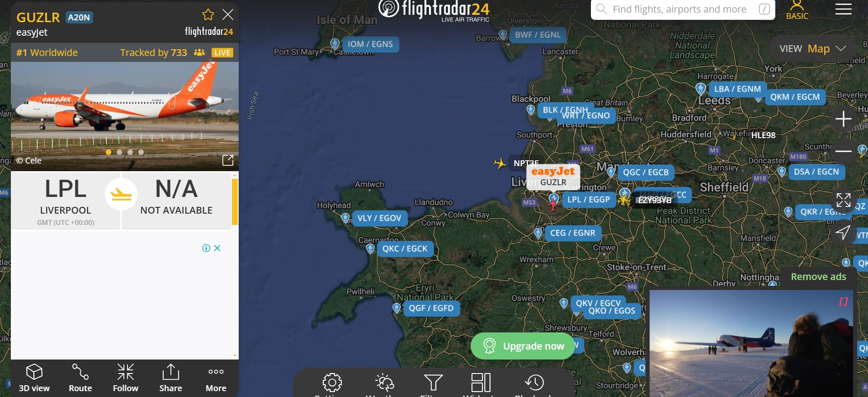The height and width of the screenshot is (397, 868).
Task: Open 3D view of the flight
Action: (34, 378)
